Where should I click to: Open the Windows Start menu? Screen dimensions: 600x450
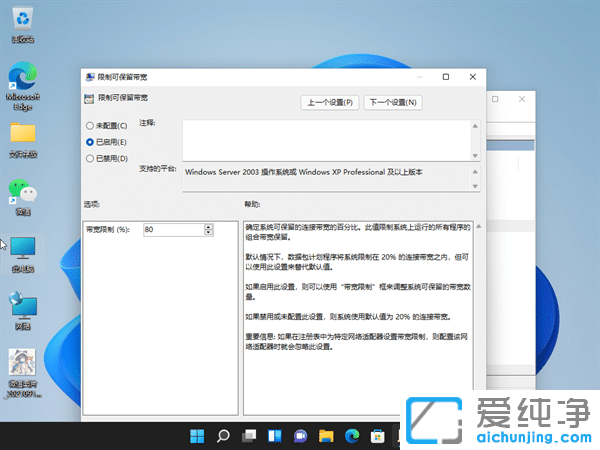[x=197, y=436]
